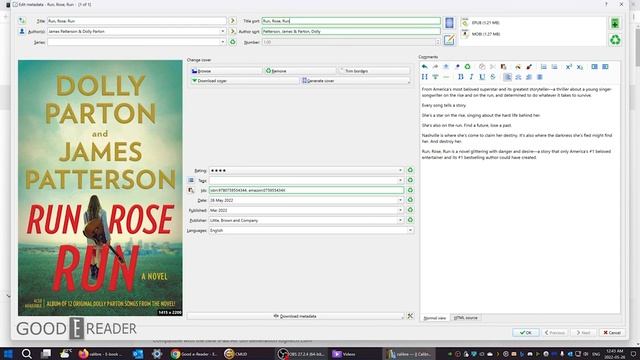
Task: Clear the series with the green icon
Action: tap(233, 42)
